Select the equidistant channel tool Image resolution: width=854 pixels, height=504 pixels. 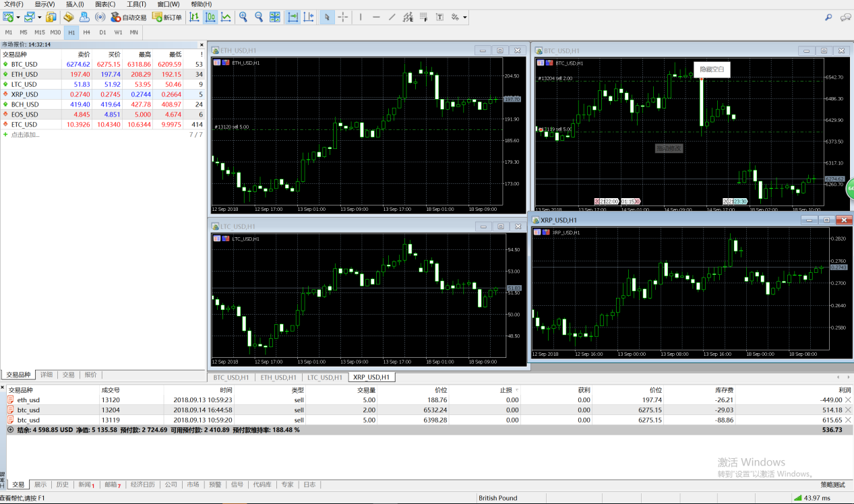tap(408, 17)
